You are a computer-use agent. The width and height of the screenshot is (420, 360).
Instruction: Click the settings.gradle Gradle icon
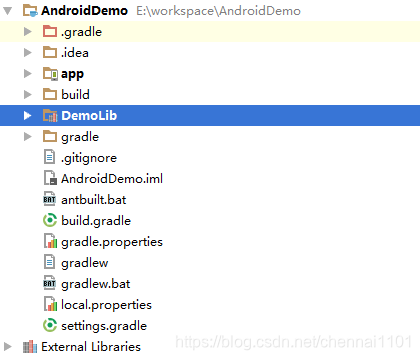[50, 325]
